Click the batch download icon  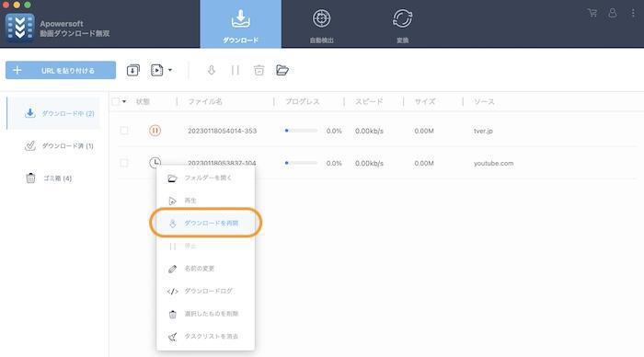[x=133, y=70]
